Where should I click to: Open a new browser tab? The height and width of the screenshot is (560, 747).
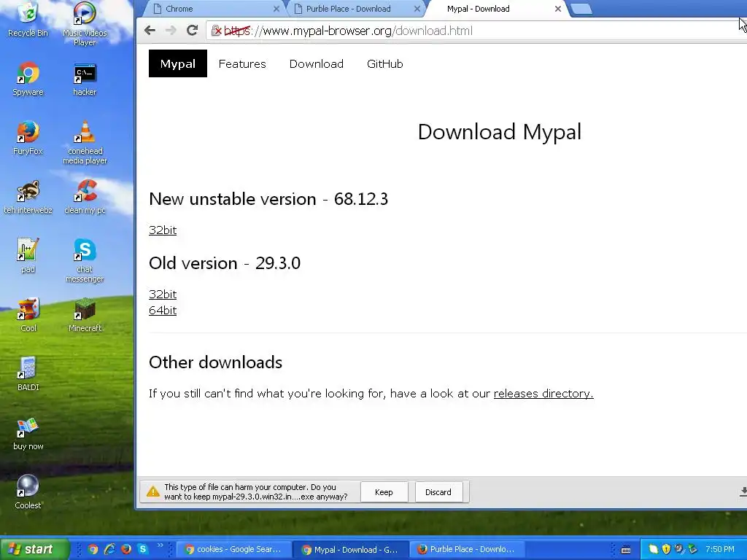pyautogui.click(x=581, y=9)
